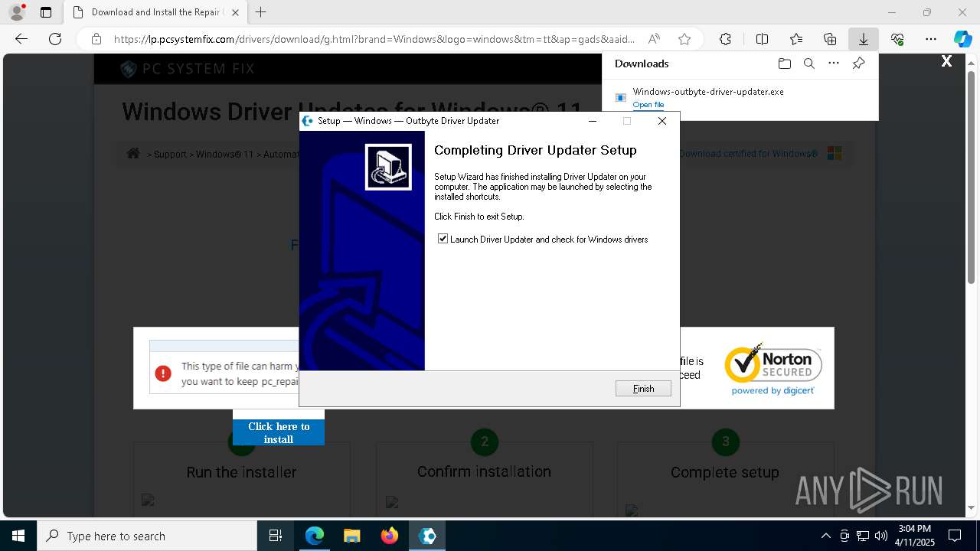The height and width of the screenshot is (551, 980).
Task: Open File Explorer on taskbar
Action: click(x=351, y=536)
